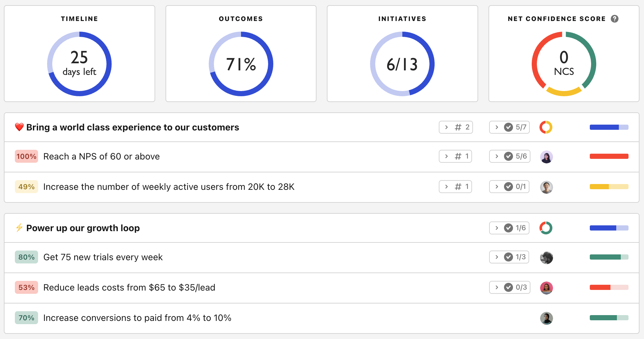
Task: Click the 70% badge on conversions outcome
Action: tap(26, 318)
